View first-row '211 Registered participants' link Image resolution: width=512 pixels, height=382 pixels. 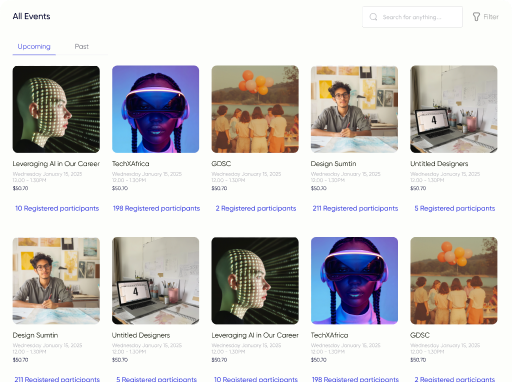(355, 208)
